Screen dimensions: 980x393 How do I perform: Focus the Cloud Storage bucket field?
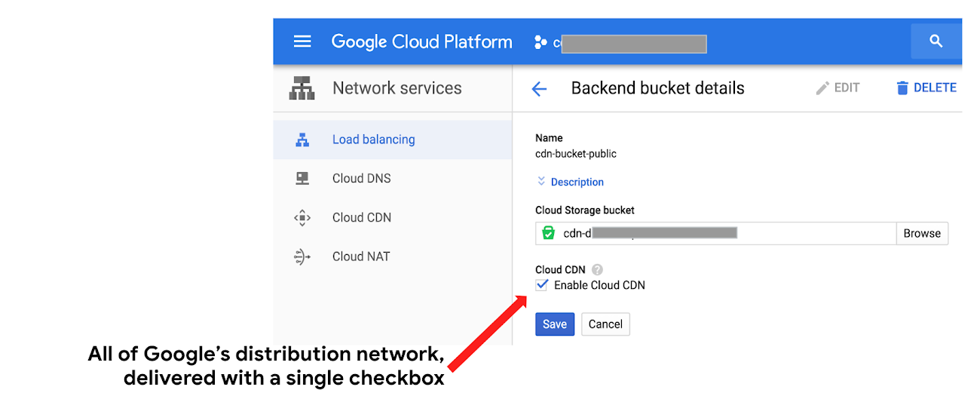[715, 234]
